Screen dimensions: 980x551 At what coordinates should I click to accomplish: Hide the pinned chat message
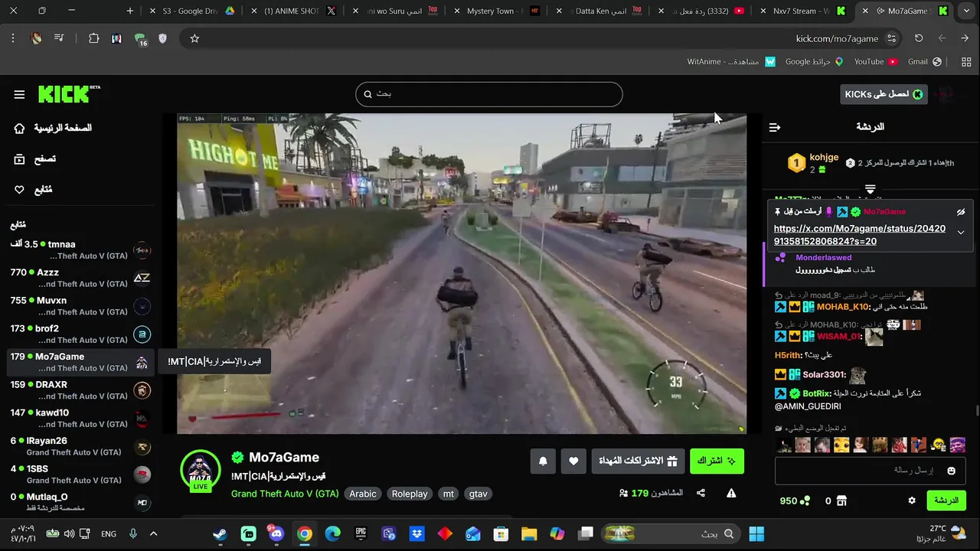[x=961, y=212]
